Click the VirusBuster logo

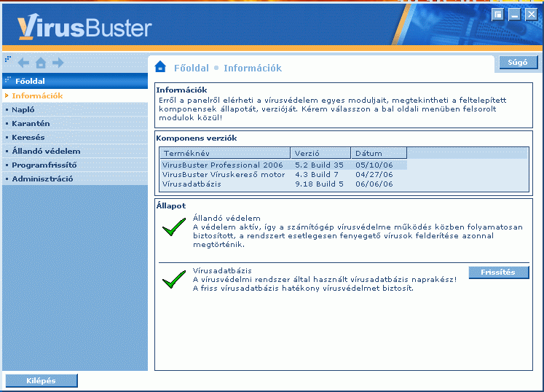(x=84, y=26)
